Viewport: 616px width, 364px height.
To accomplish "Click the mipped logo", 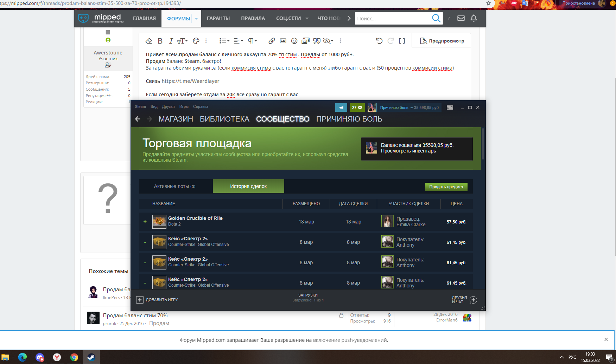I will click(101, 18).
